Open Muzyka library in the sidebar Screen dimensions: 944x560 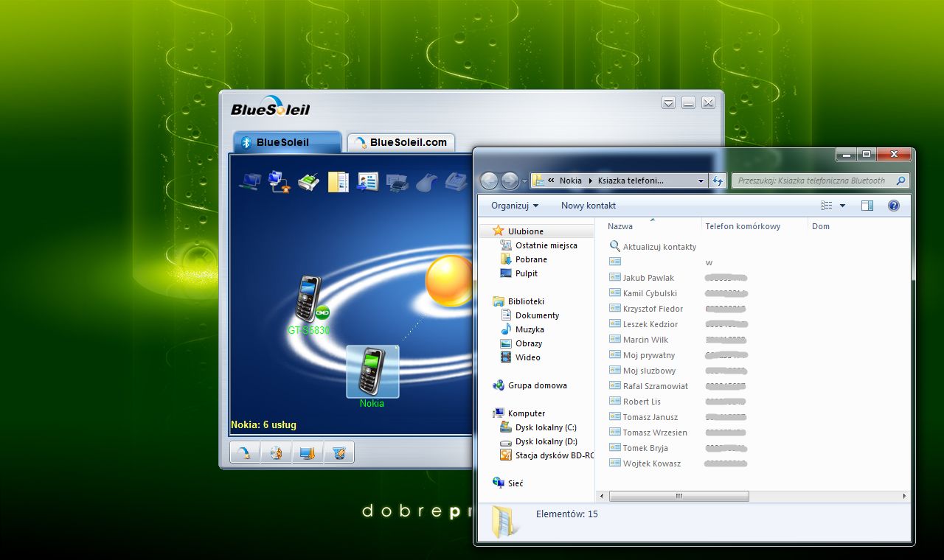click(530, 329)
